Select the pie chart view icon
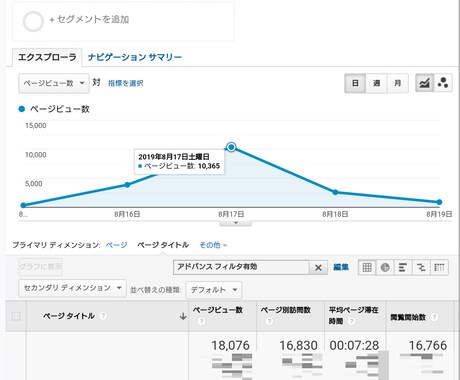Screen dimensions: 460x380 pos(385,267)
